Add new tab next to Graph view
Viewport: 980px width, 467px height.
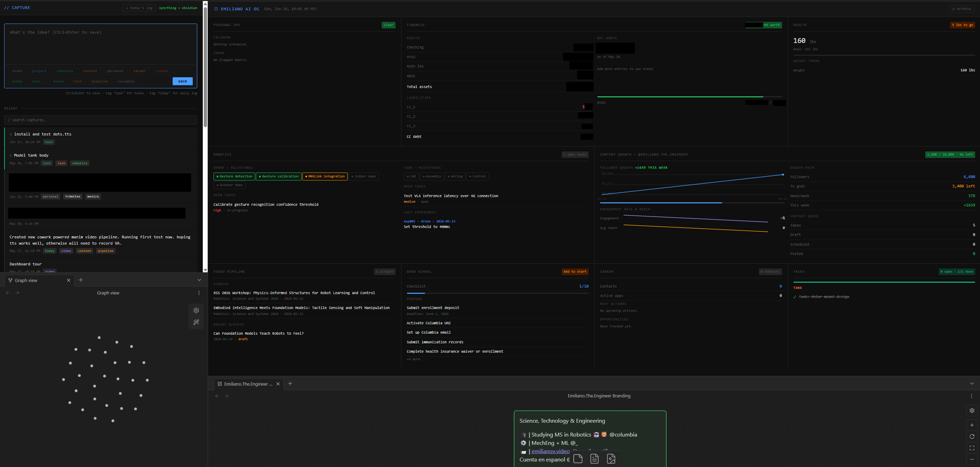point(81,280)
